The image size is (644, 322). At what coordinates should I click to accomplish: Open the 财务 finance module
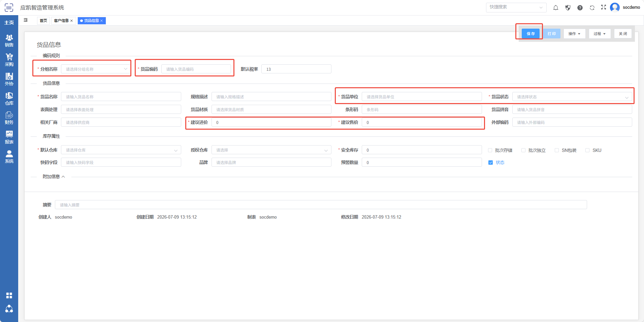[x=9, y=118]
